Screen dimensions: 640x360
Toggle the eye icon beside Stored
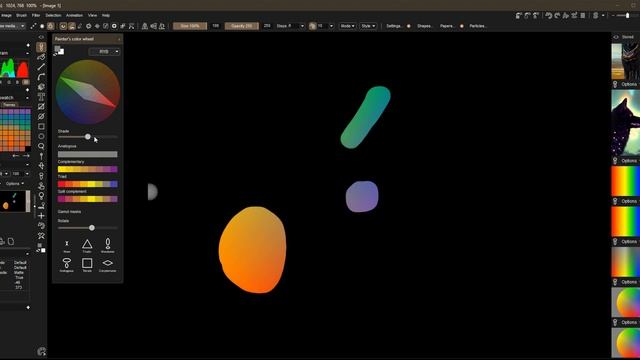coord(616,37)
